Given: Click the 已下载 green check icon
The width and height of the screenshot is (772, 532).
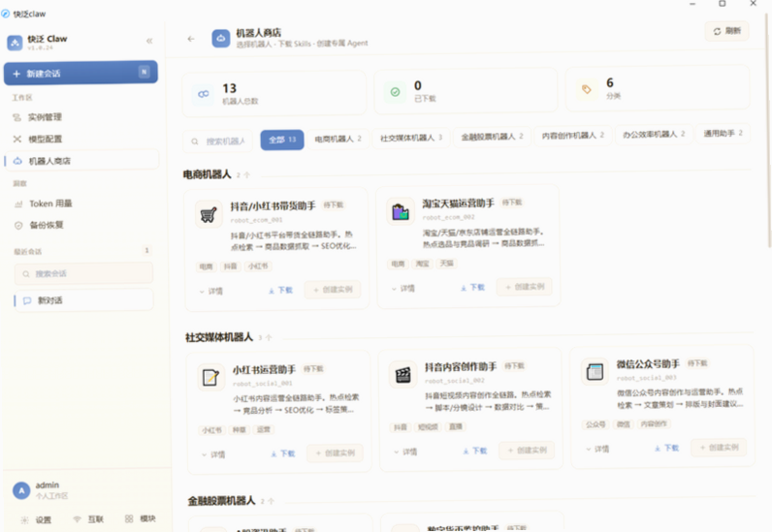Looking at the screenshot, I should 395,91.
